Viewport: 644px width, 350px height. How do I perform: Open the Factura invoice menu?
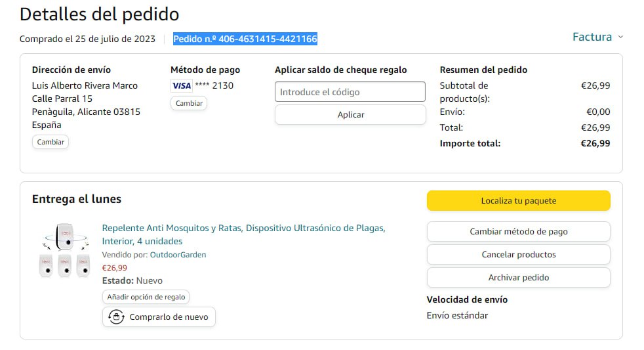coord(592,37)
